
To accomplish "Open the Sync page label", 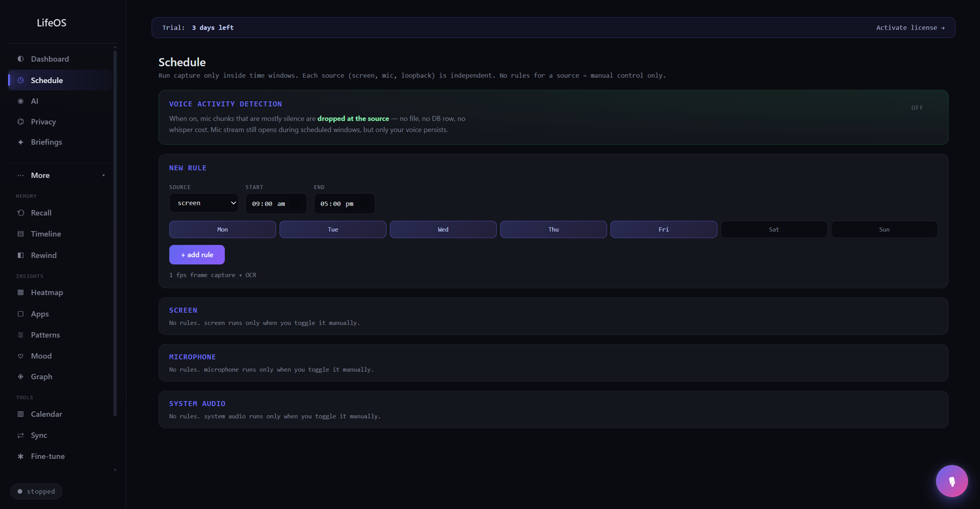I will (39, 435).
